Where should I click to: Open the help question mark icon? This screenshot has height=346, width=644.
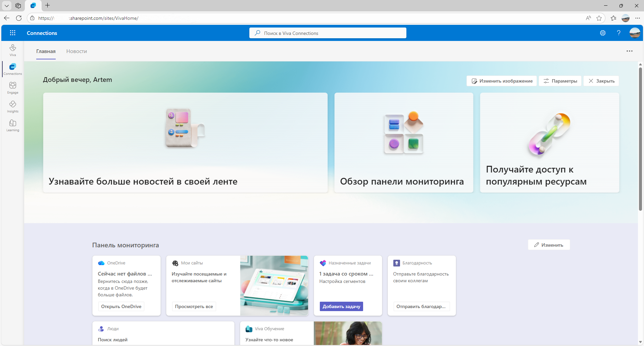click(618, 33)
